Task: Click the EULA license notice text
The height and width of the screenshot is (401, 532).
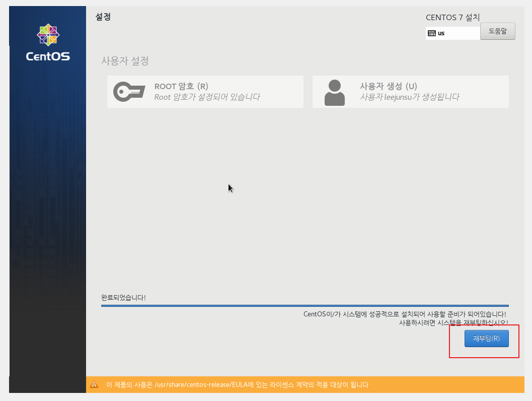Action: click(237, 385)
